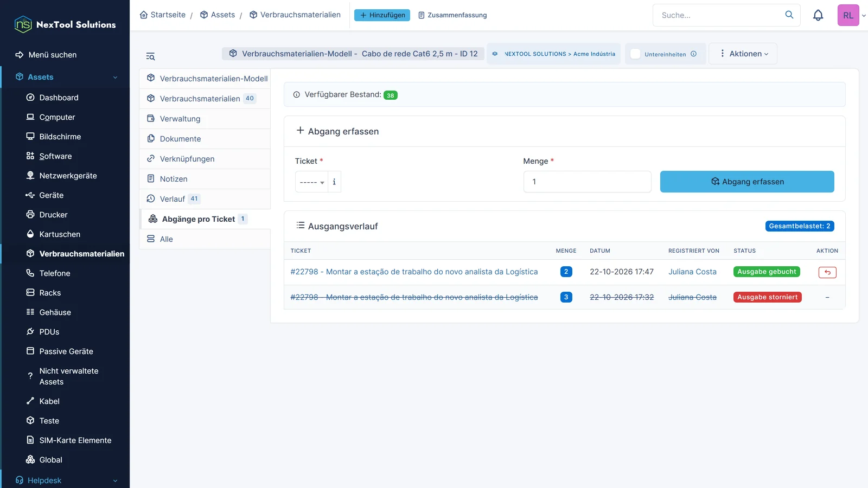Toggle the Untereinheiten switch

[x=635, y=54]
